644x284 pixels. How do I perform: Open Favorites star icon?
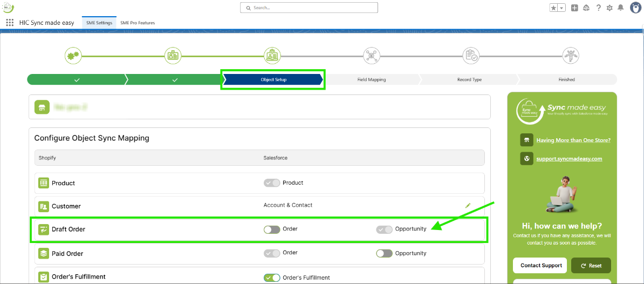pyautogui.click(x=553, y=8)
